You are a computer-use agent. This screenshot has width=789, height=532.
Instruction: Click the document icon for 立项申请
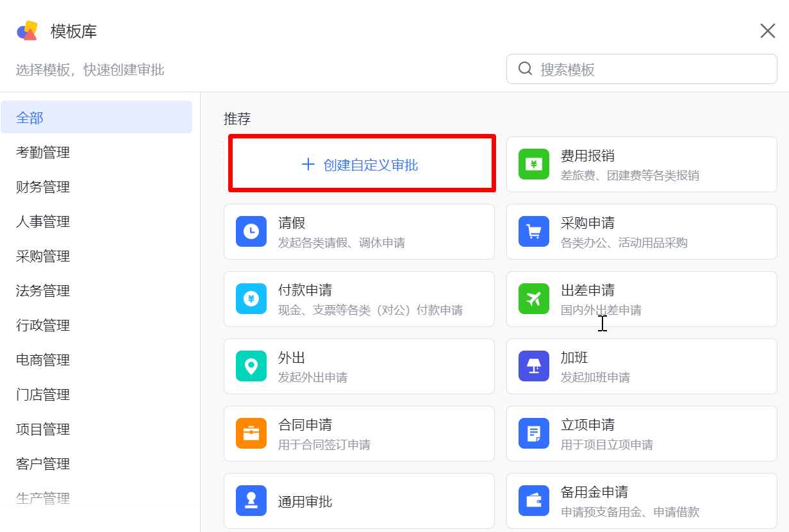tap(533, 433)
